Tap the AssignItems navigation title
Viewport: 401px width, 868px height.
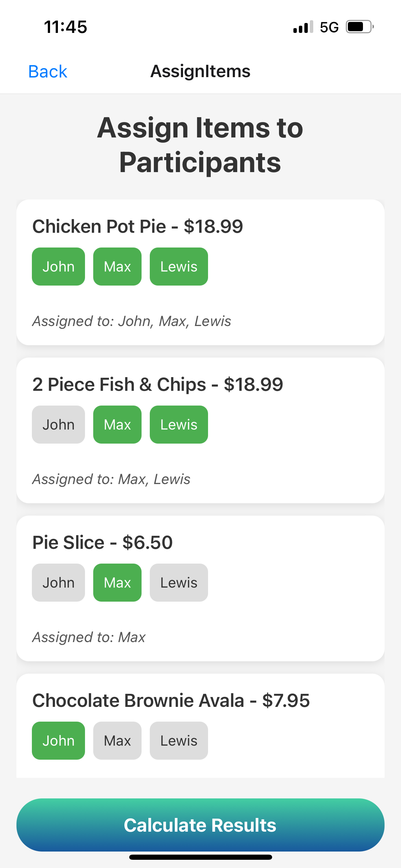pyautogui.click(x=200, y=71)
